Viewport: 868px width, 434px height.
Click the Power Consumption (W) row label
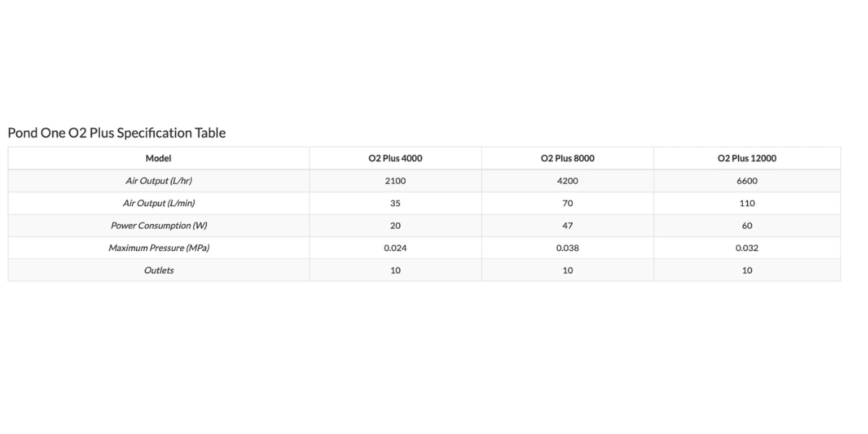(x=158, y=226)
